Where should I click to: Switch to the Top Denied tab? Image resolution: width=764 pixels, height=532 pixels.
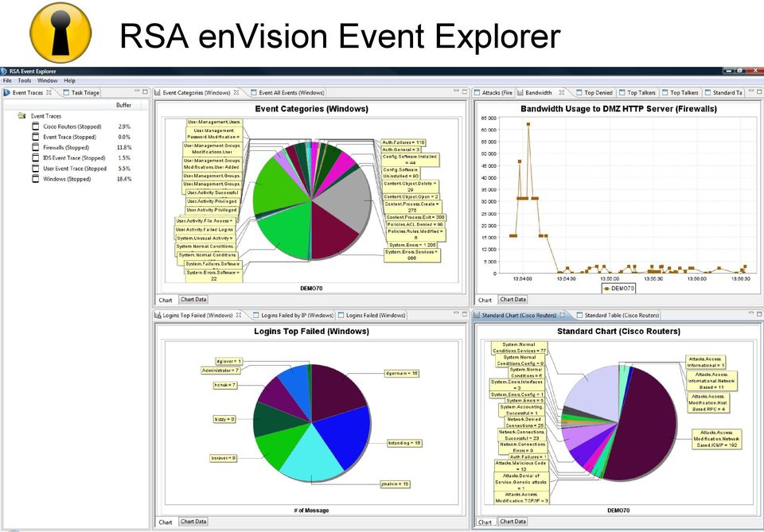594,92
